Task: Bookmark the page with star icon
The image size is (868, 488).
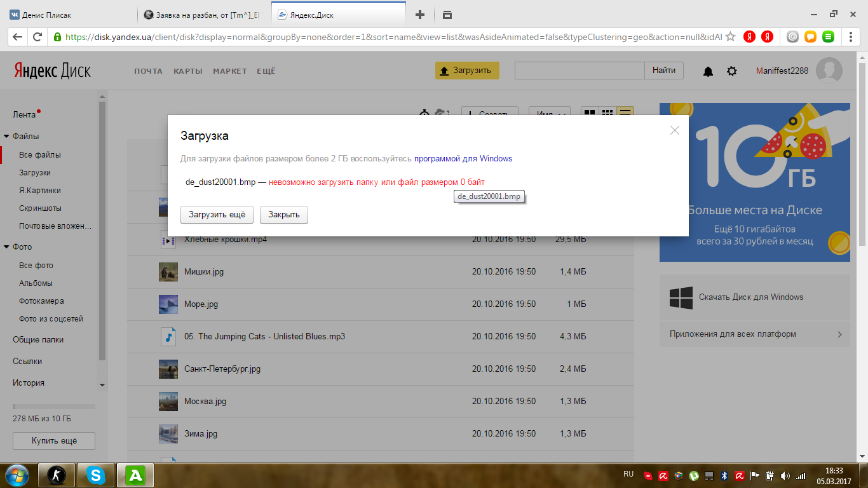Action: tap(731, 37)
